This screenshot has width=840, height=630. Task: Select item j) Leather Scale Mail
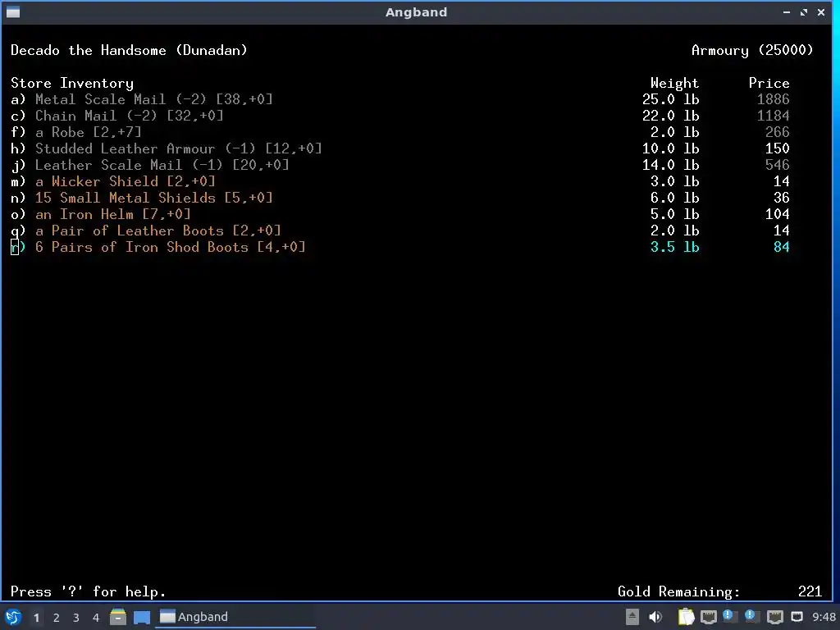point(150,165)
